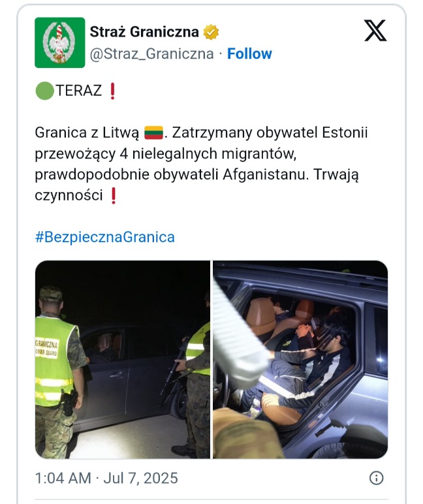This screenshot has height=504, width=423.
Task: Click the Straż Graniczna display name
Action: (x=144, y=32)
